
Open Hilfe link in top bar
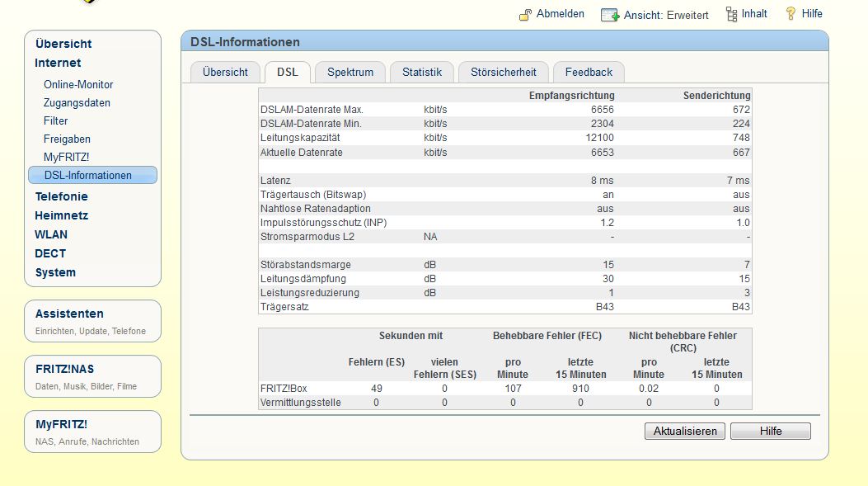[812, 14]
